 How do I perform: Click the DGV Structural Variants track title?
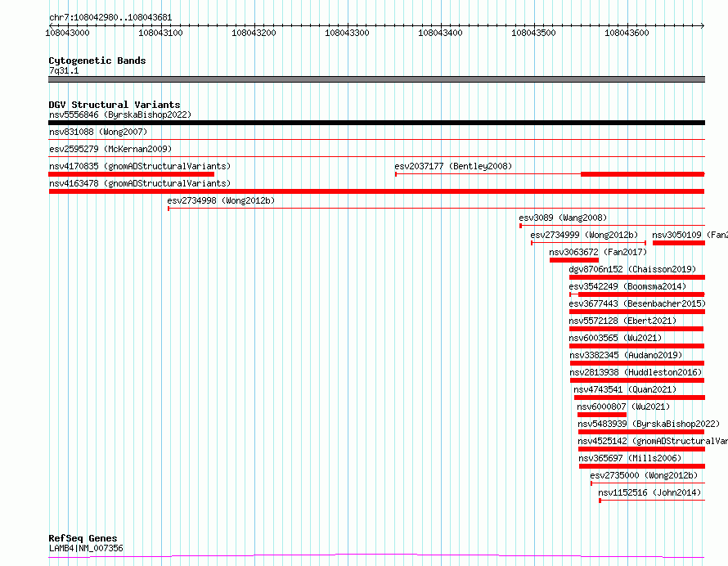[x=115, y=105]
